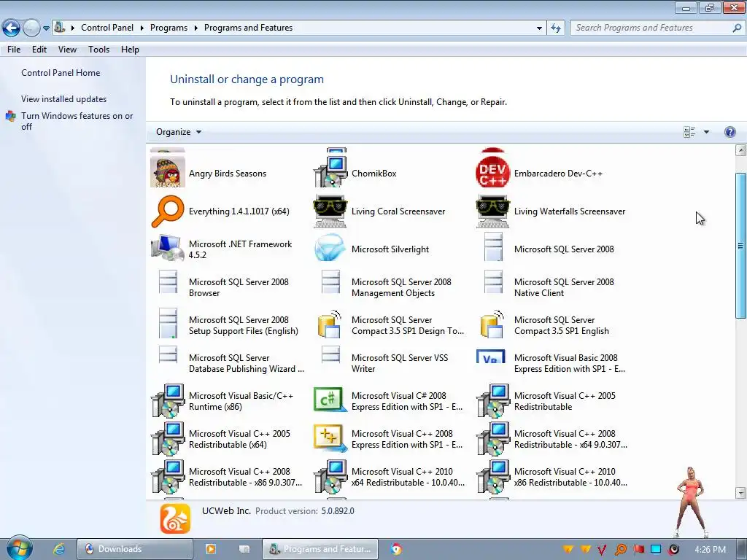Viewport: 747px width, 560px height.
Task: Click the UC Browser icon in details pane
Action: pos(175,518)
